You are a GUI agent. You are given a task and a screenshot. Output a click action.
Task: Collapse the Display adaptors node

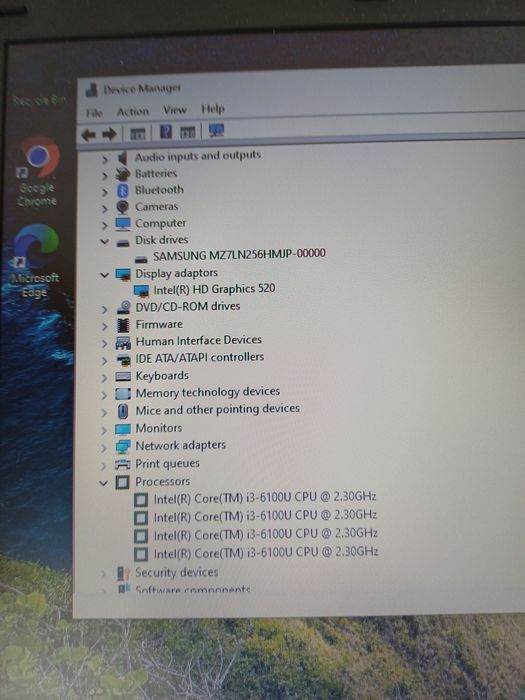coord(104,275)
